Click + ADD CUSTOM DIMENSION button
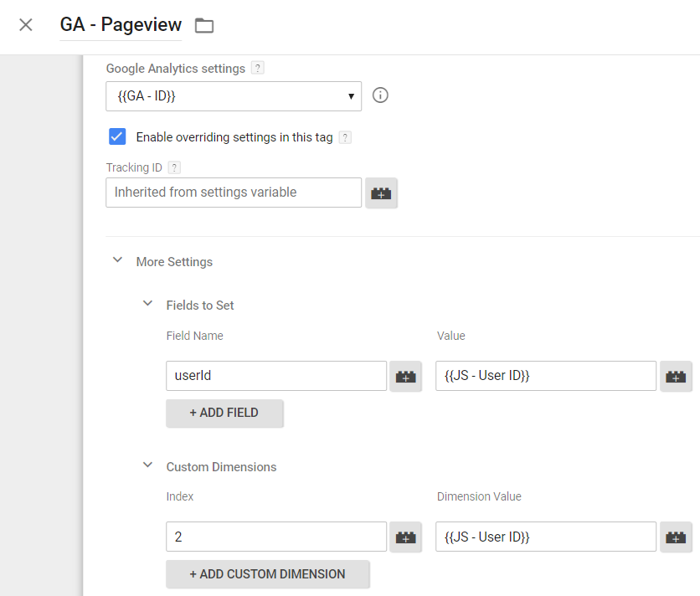 click(x=268, y=574)
